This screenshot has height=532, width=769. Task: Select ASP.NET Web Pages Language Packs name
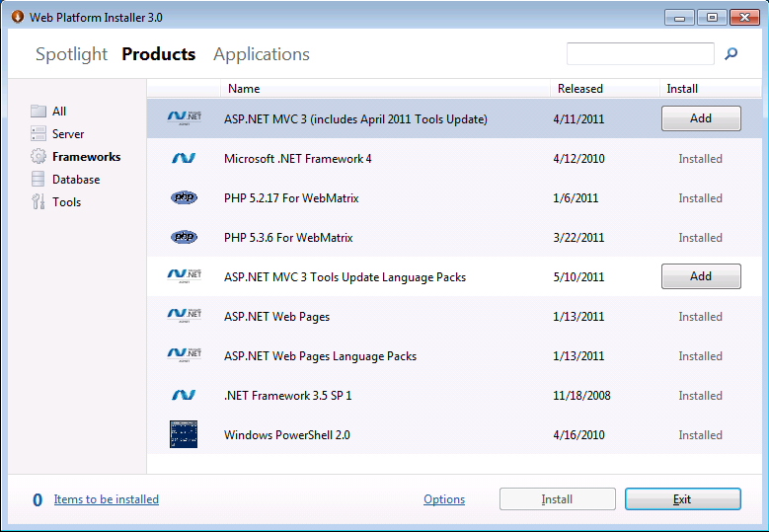(320, 356)
